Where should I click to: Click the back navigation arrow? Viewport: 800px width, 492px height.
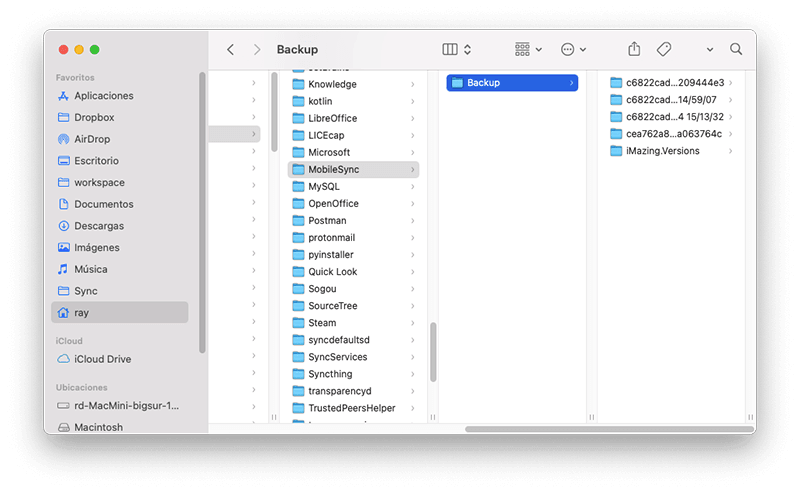pos(231,49)
